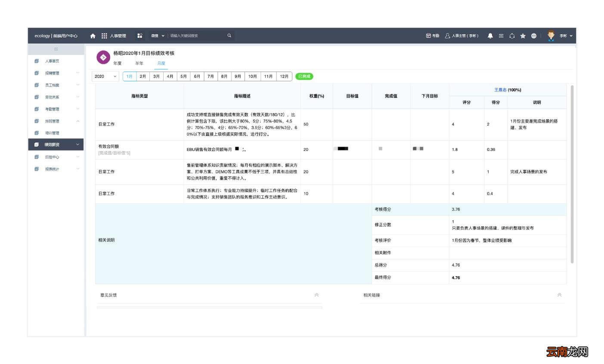604x364 pixels.
Task: Open the 微搜 search type dropdown
Action: pyautogui.click(x=158, y=36)
